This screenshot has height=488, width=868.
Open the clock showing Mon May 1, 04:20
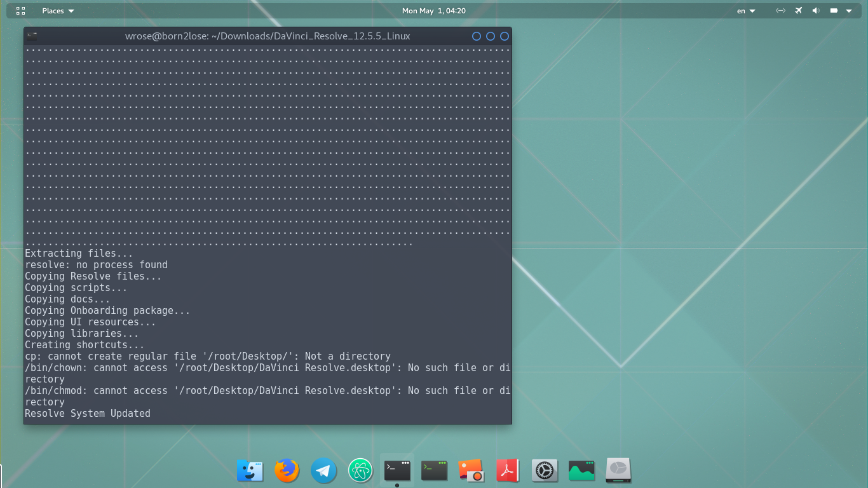click(434, 11)
